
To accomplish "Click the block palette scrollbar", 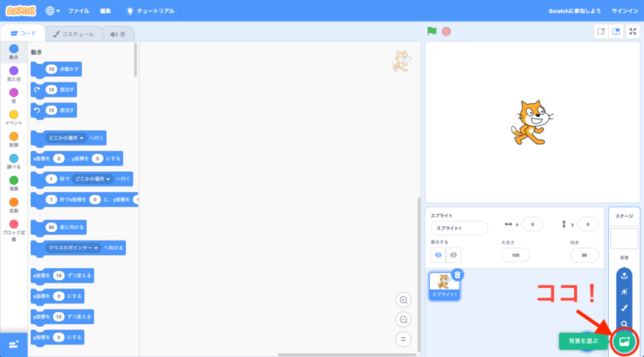I will pos(136,60).
